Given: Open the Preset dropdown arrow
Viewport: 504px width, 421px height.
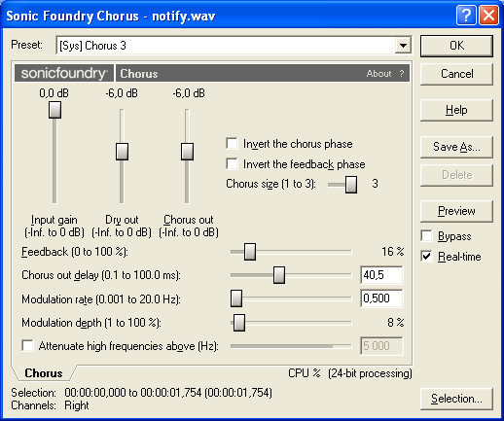Looking at the screenshot, I should point(403,46).
